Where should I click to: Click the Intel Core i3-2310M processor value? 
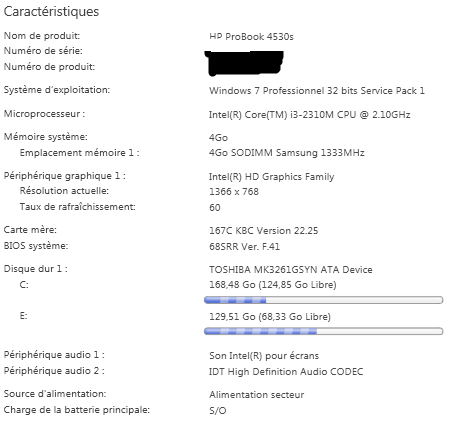(x=309, y=115)
